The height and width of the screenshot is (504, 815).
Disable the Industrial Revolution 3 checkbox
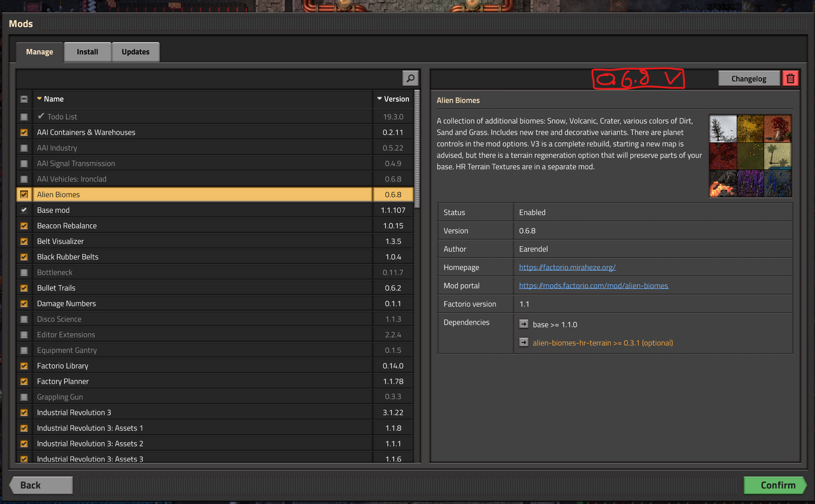24,412
